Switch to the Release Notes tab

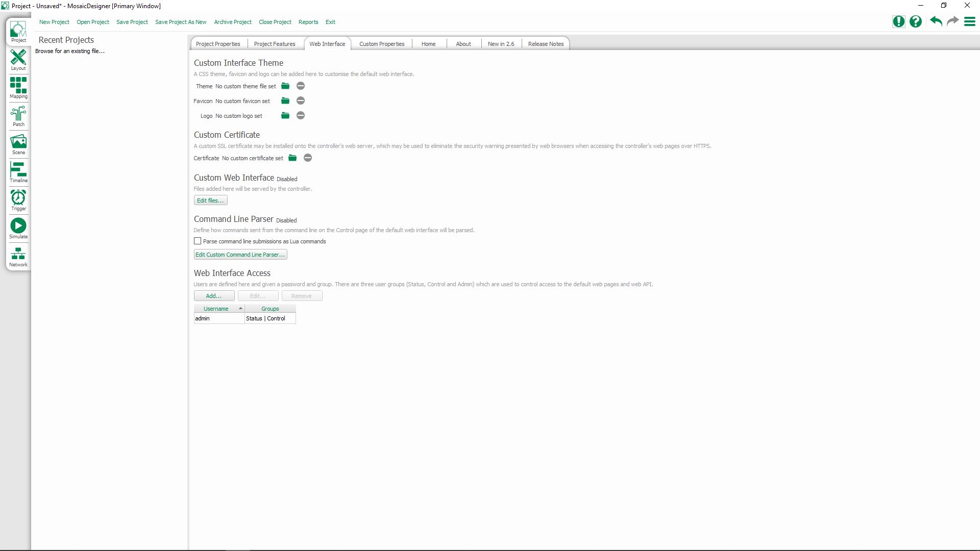tap(545, 43)
